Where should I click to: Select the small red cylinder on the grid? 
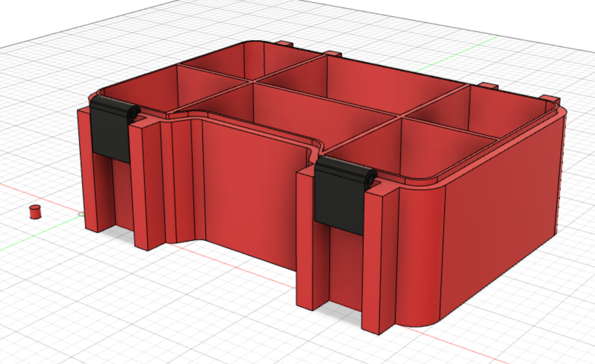click(35, 212)
